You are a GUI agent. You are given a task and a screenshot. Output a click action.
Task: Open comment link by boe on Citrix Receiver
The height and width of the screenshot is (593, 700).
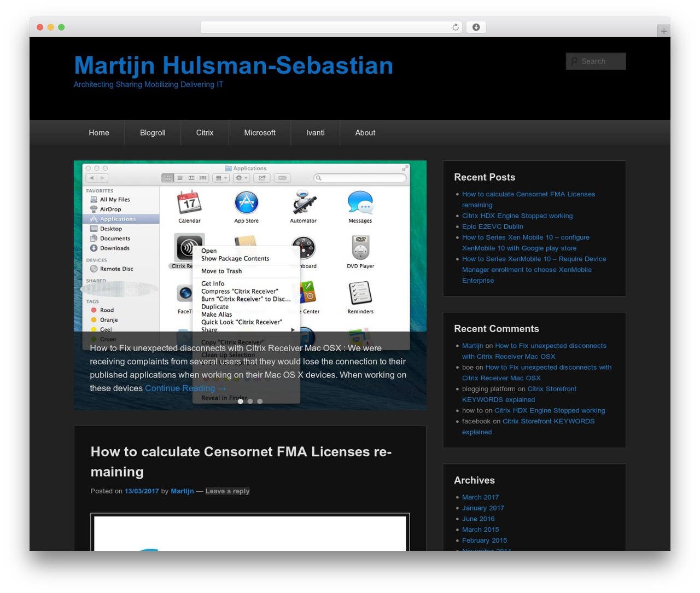click(x=537, y=373)
